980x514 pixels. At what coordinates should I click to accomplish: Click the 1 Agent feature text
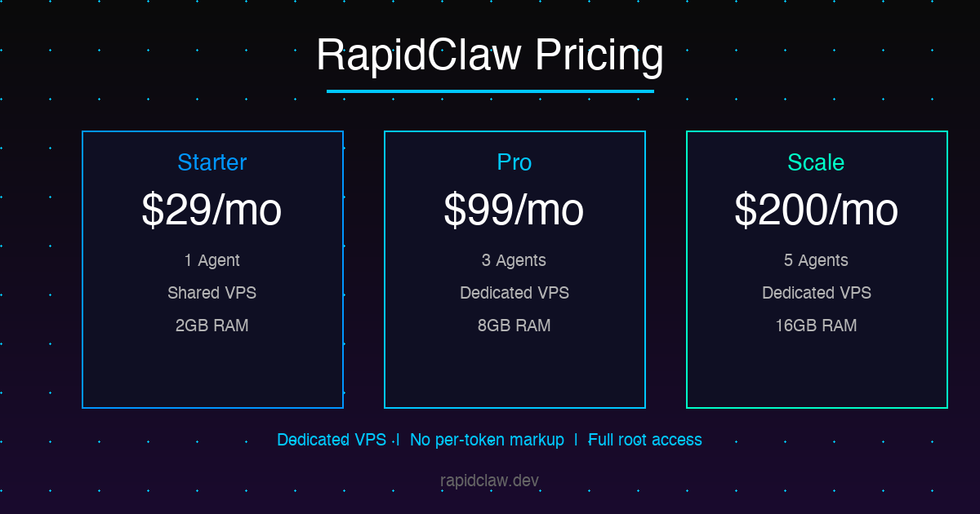coord(212,260)
